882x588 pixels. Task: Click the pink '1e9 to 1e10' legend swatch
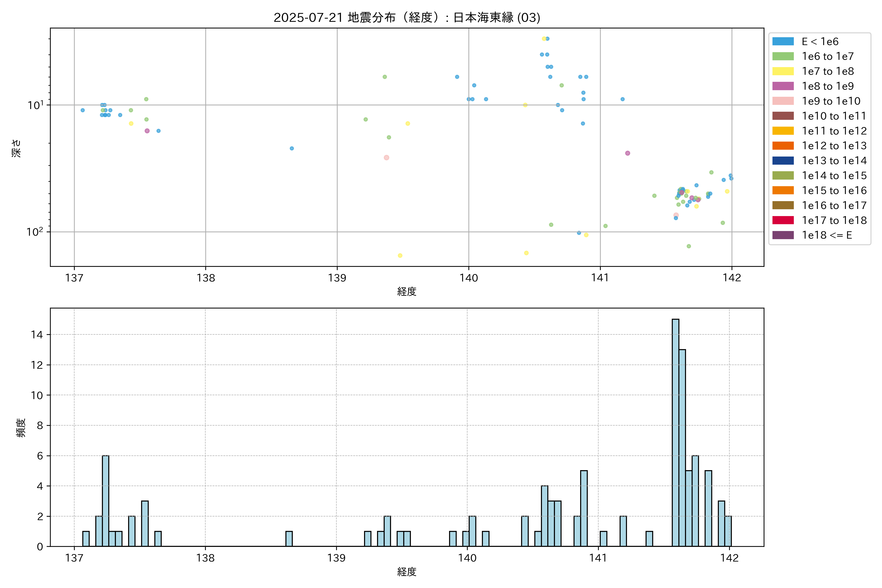783,101
